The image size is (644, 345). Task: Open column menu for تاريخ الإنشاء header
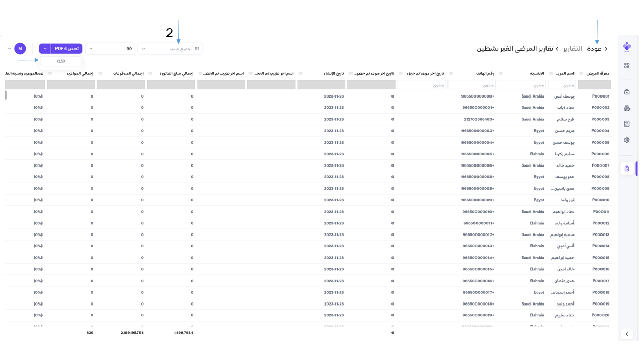point(300,74)
